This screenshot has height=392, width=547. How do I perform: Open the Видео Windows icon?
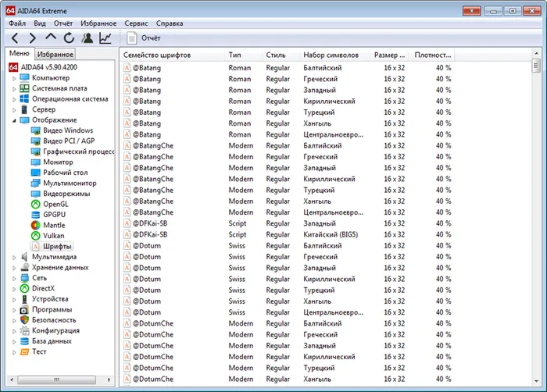pyautogui.click(x=36, y=130)
